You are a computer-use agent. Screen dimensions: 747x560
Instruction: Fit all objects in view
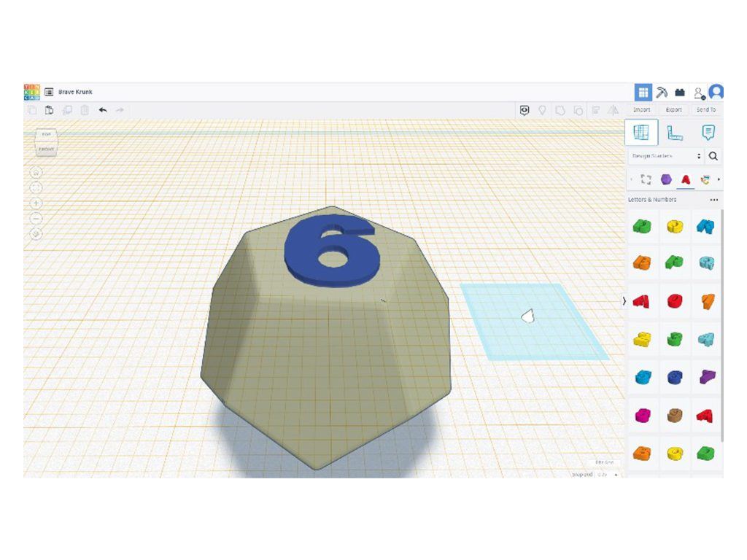(x=36, y=187)
